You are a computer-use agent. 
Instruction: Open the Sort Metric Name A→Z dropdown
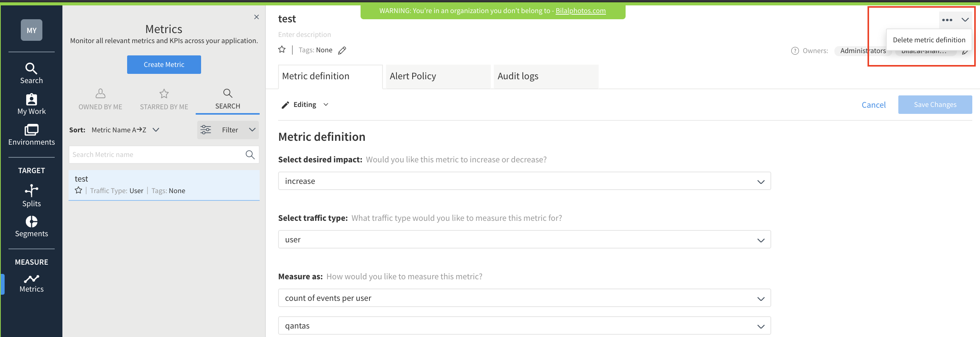pos(126,130)
